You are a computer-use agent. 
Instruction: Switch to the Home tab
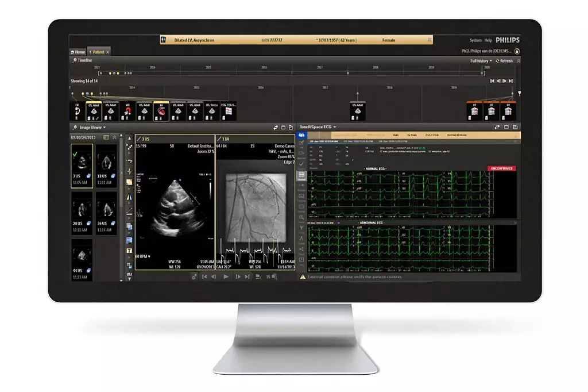[78, 52]
